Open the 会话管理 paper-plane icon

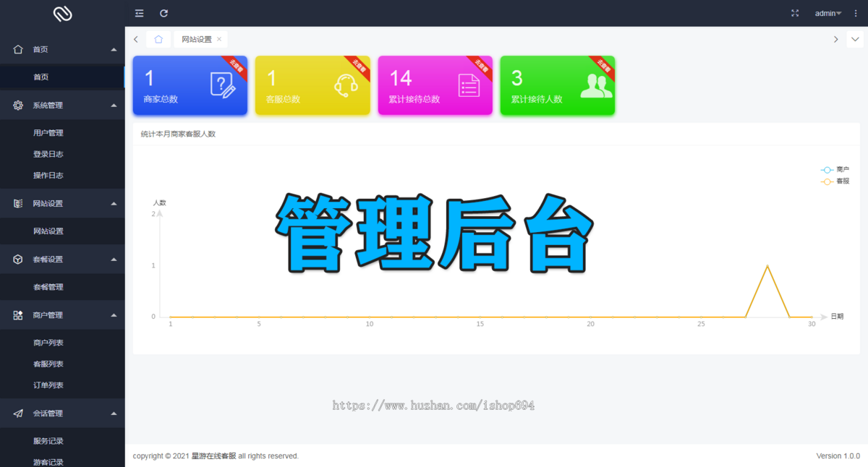[17, 413]
